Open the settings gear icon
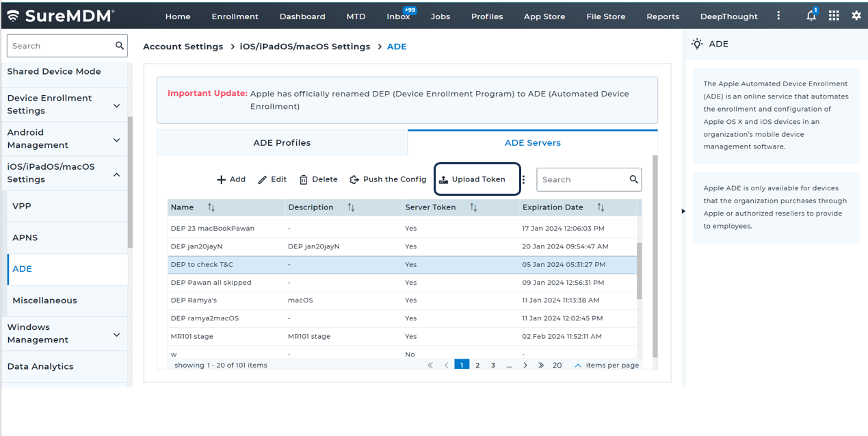The image size is (868, 436). [x=856, y=16]
